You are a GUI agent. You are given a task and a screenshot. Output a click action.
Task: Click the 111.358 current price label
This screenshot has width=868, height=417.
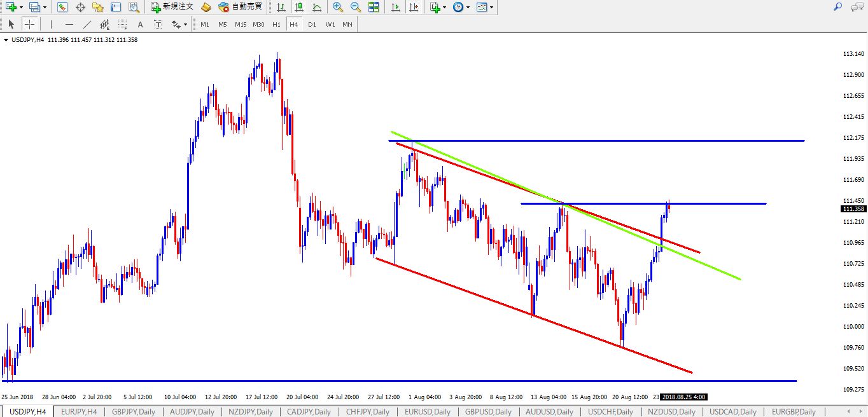pos(853,208)
